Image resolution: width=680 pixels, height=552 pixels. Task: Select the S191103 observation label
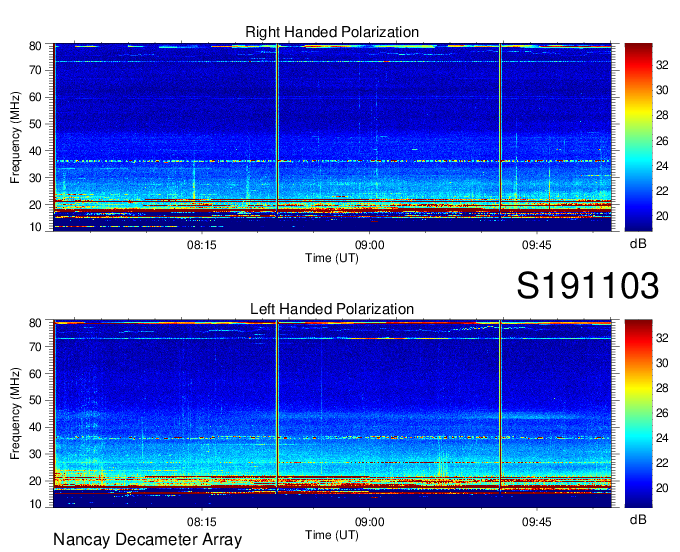[x=588, y=285]
